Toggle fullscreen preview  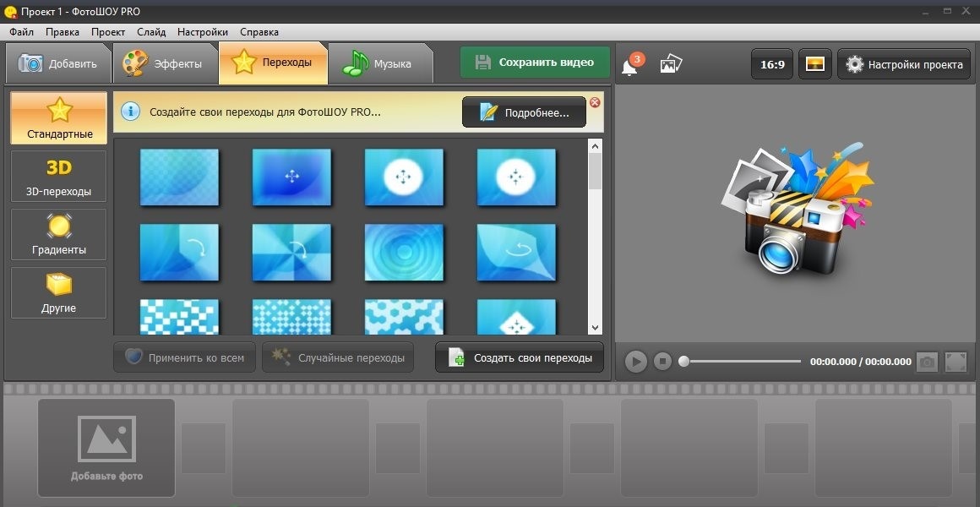(955, 362)
